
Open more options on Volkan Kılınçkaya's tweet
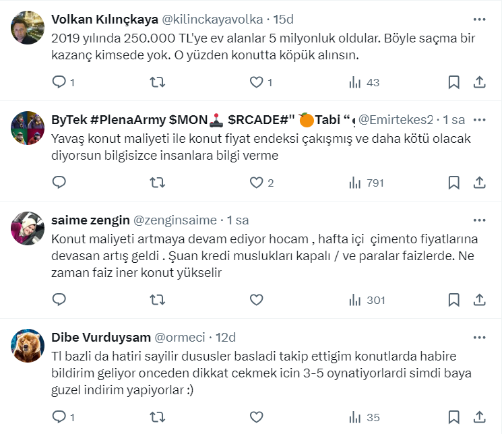tap(479, 19)
